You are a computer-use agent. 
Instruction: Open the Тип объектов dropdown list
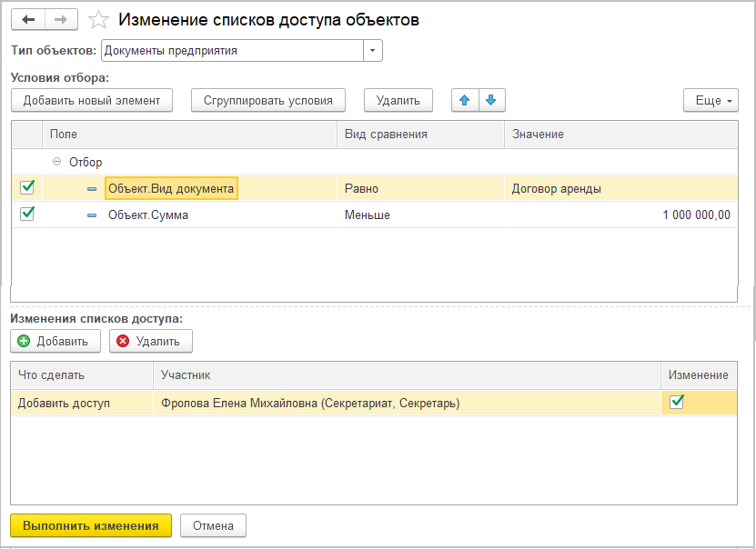coord(372,51)
